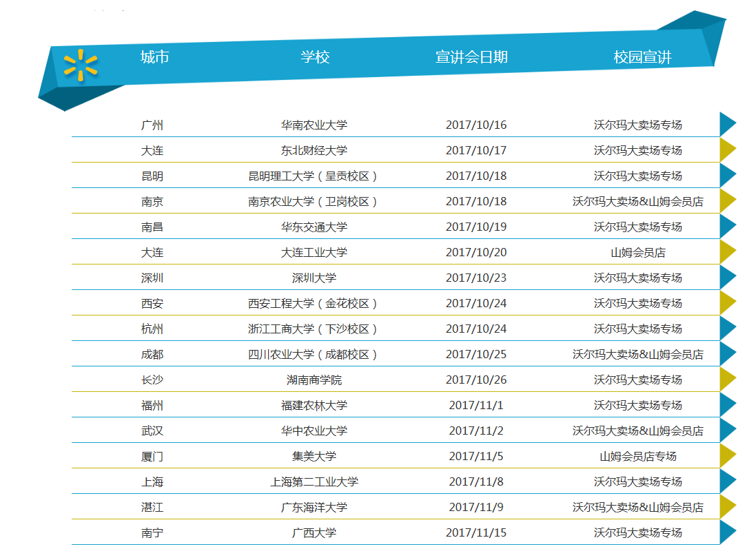Click the blue arrow on the 广州 row

727,125
